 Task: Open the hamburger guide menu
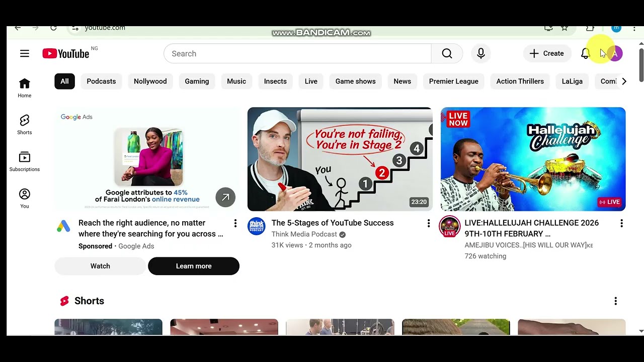point(24,53)
